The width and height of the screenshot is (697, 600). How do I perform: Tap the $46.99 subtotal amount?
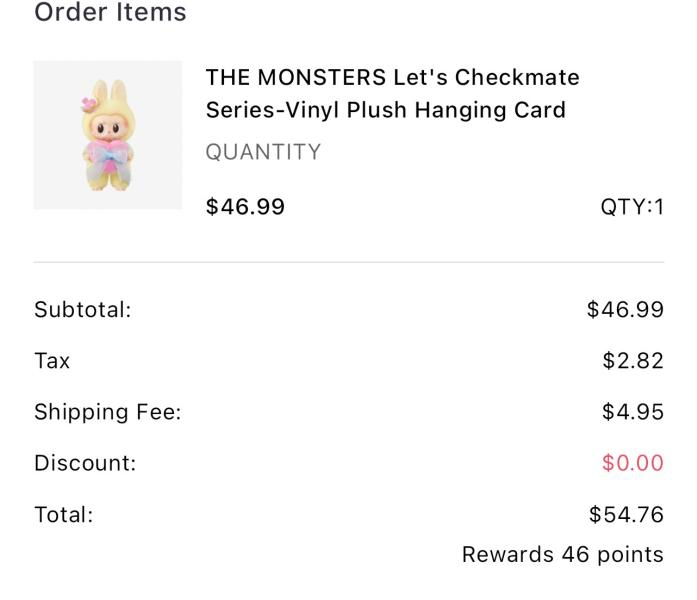(625, 309)
